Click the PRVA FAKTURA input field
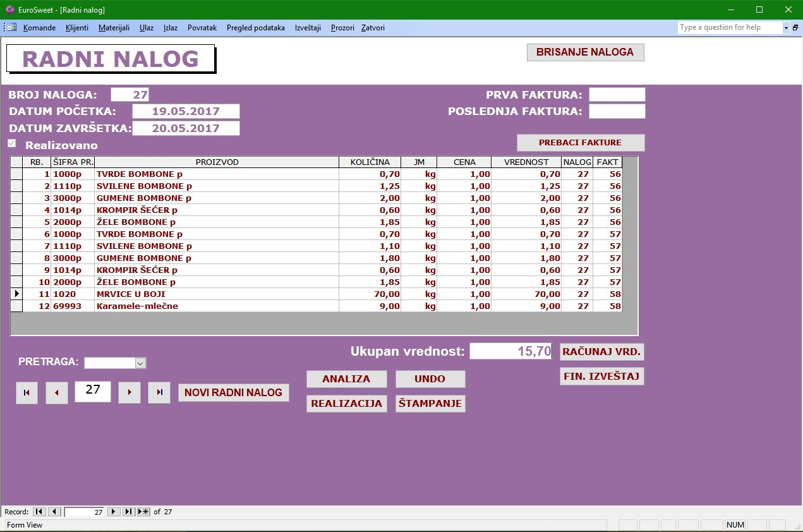This screenshot has width=803, height=532. click(617, 95)
